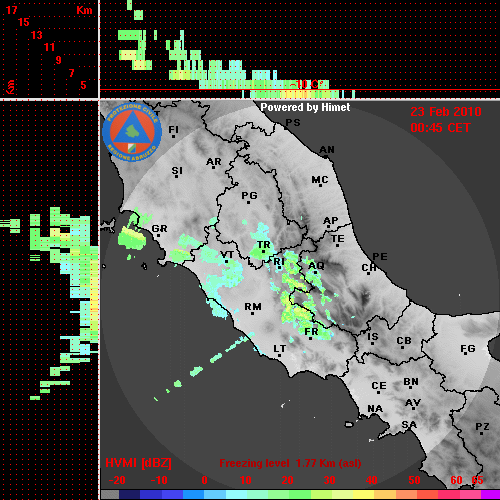The image size is (500, 500).
Task: Click the '7' altitude label
Action: 71,73
